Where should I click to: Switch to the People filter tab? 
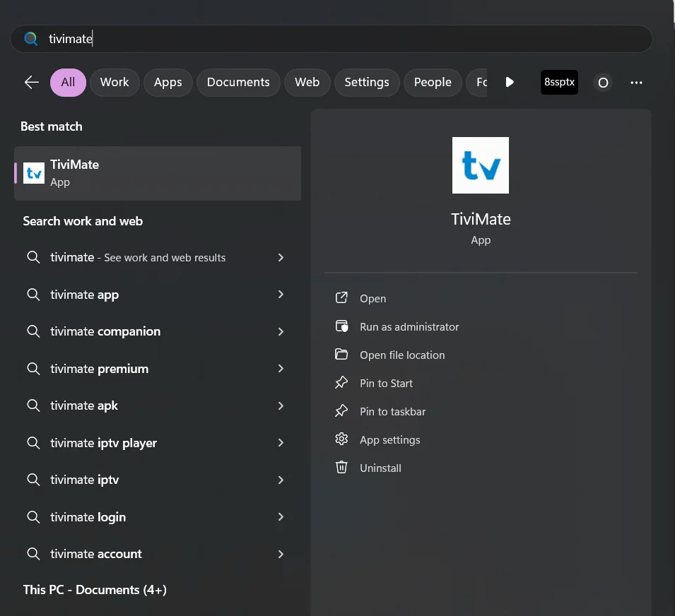(433, 82)
